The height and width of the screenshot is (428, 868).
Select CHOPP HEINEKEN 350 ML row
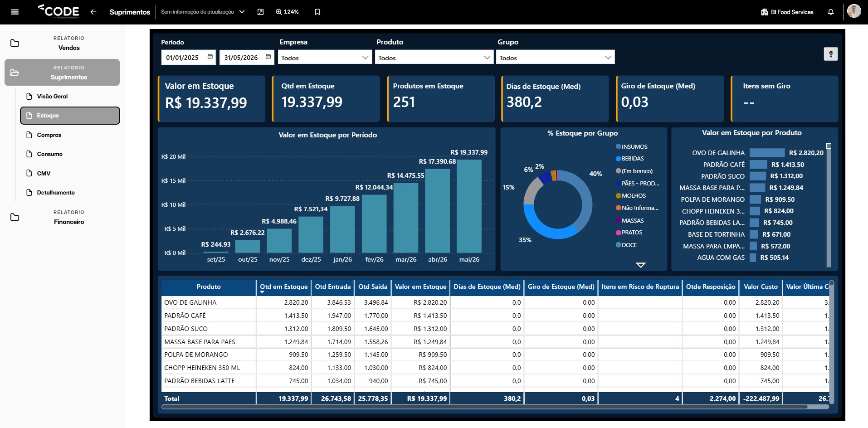(x=495, y=368)
